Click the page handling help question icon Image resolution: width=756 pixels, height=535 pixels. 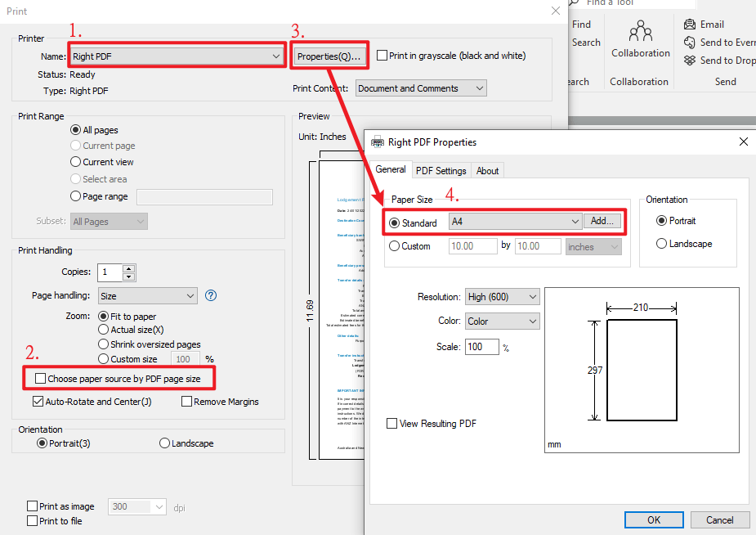pos(211,295)
